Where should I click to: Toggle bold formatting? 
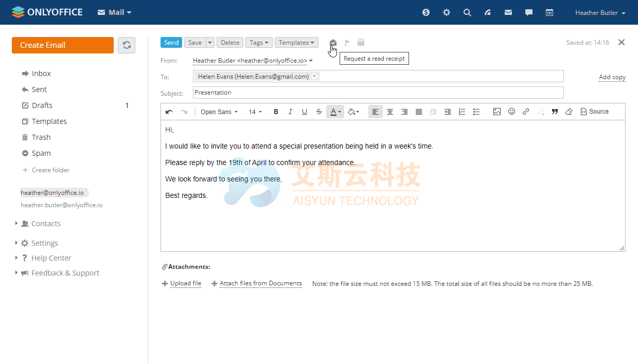click(276, 112)
